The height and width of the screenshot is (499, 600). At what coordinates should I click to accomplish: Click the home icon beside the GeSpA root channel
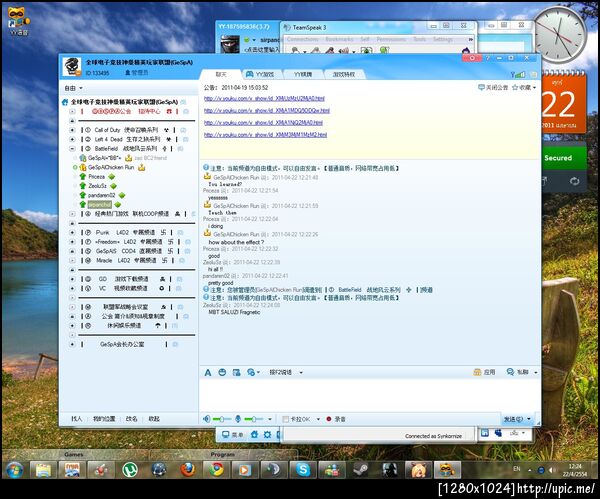[x=65, y=102]
